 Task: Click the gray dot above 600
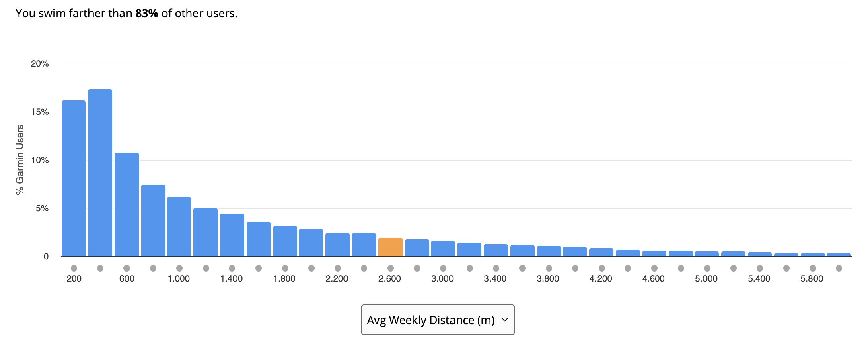pos(127,268)
